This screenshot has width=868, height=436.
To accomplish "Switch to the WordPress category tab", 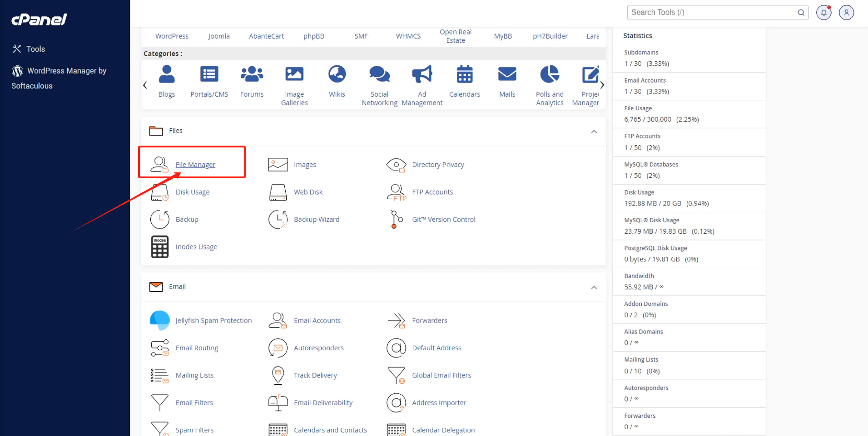I will pyautogui.click(x=172, y=36).
